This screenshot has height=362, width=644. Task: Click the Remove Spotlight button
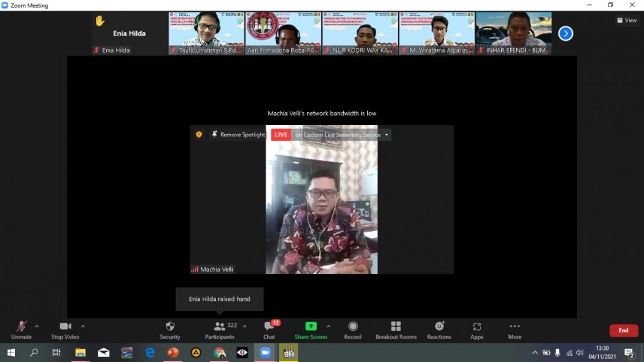(239, 135)
